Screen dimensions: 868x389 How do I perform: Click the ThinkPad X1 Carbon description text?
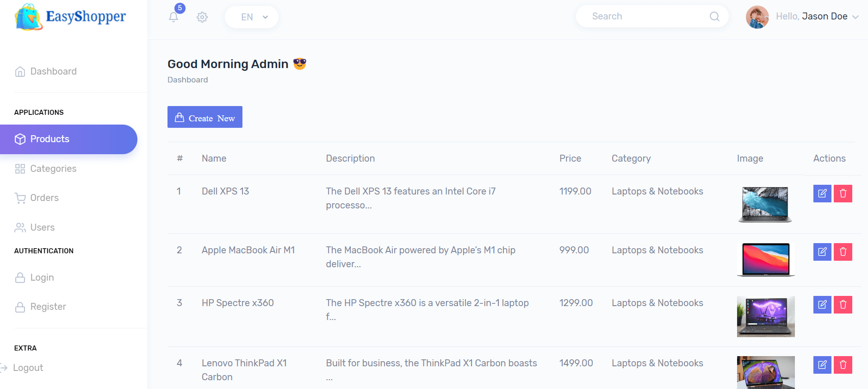pos(432,370)
